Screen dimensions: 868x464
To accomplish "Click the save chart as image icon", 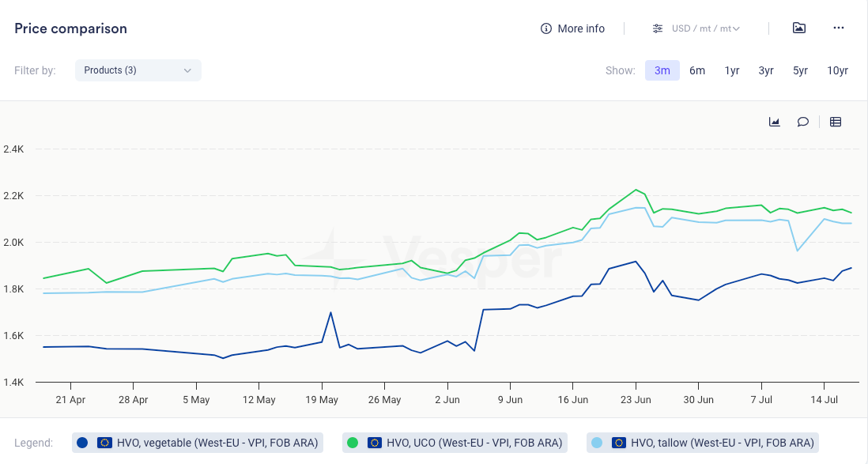I will 799,28.
